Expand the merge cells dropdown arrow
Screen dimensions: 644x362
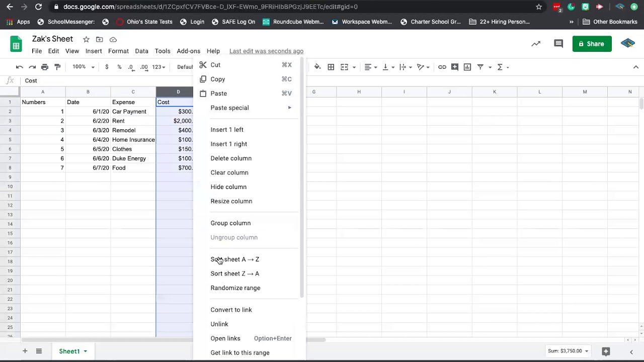[x=354, y=67]
